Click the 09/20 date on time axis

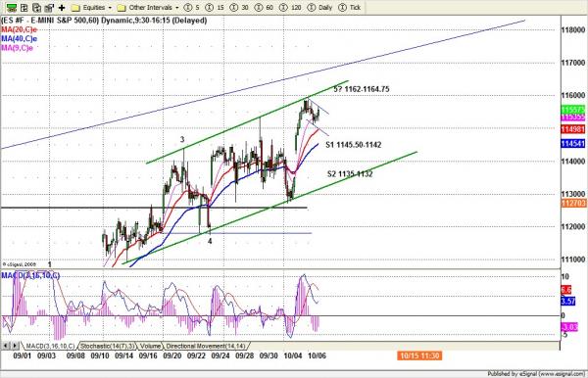click(172, 355)
